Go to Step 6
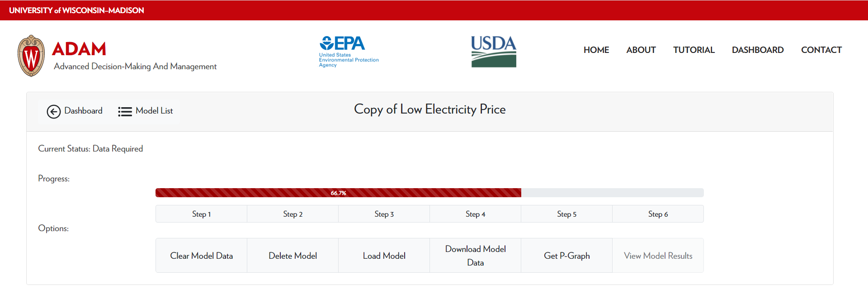868x299 pixels. 658,214
